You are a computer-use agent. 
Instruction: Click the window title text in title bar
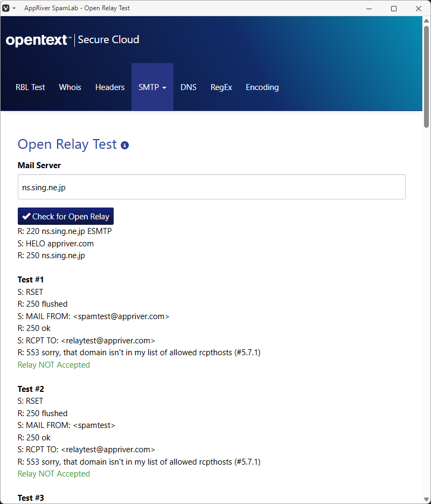[77, 8]
